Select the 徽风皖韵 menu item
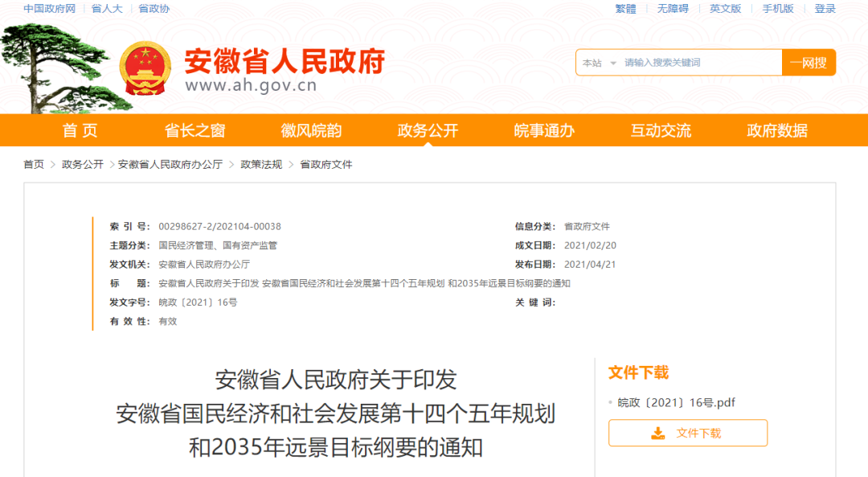This screenshot has width=868, height=477. [x=311, y=130]
